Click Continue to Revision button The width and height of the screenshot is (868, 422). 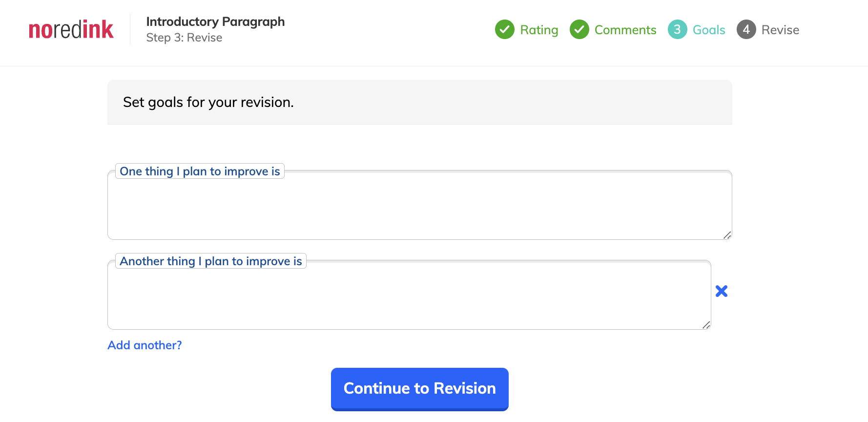420,389
